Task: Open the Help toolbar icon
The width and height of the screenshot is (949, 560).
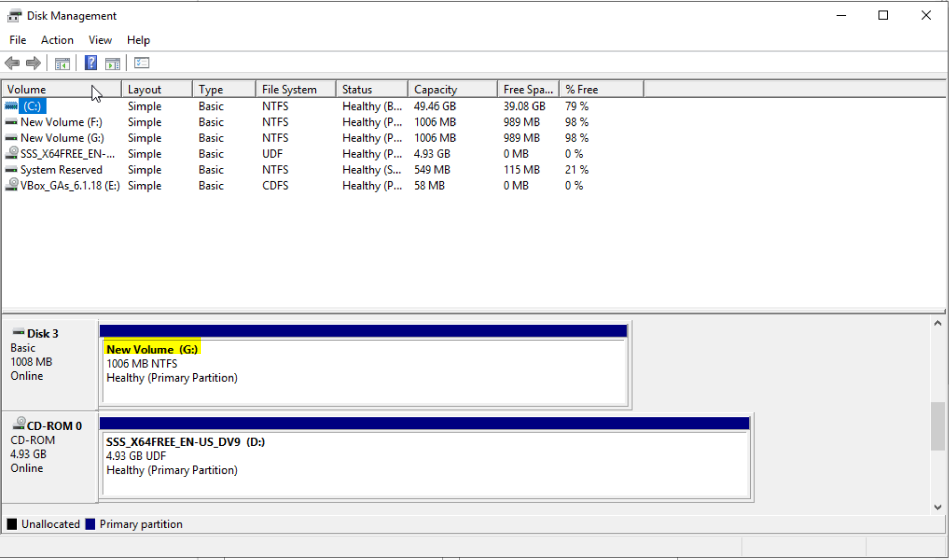Action: (91, 63)
